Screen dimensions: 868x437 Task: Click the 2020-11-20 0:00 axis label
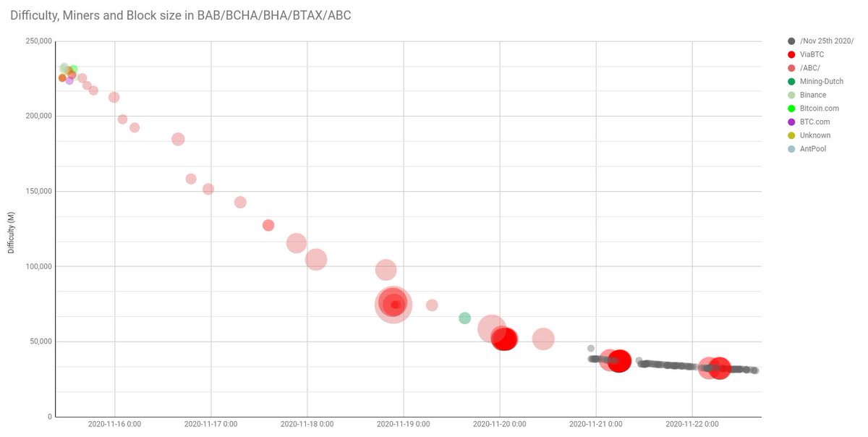pyautogui.click(x=500, y=425)
